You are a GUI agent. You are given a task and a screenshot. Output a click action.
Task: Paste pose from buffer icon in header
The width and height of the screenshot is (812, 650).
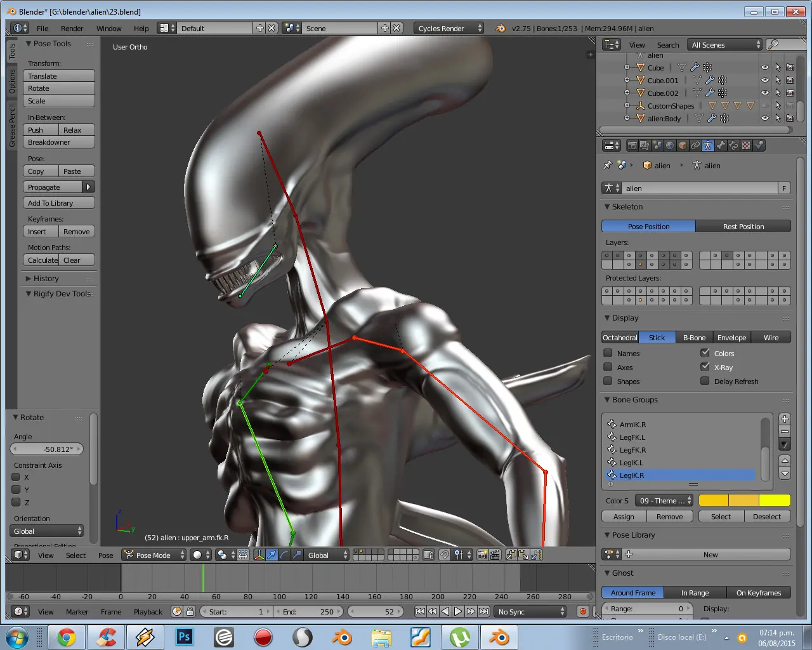coord(523,555)
